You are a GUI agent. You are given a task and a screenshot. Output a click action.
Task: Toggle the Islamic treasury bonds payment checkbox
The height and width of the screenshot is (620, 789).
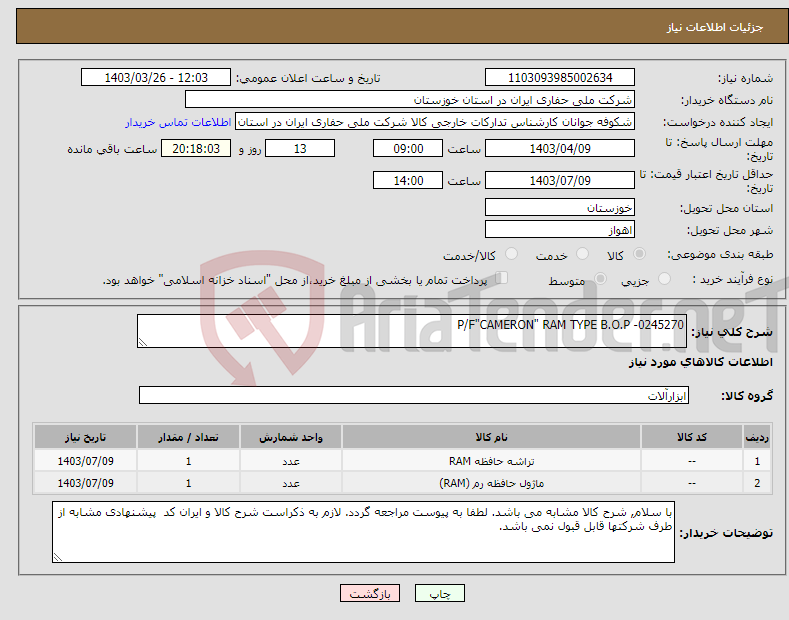[x=502, y=278]
